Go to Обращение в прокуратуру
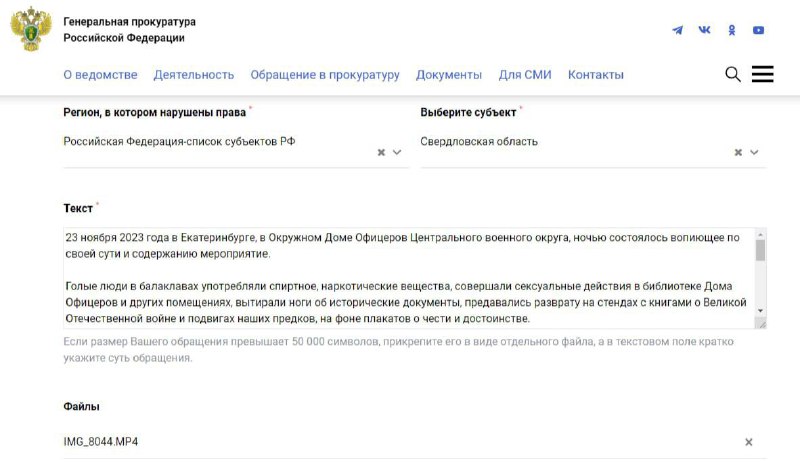 [325, 75]
